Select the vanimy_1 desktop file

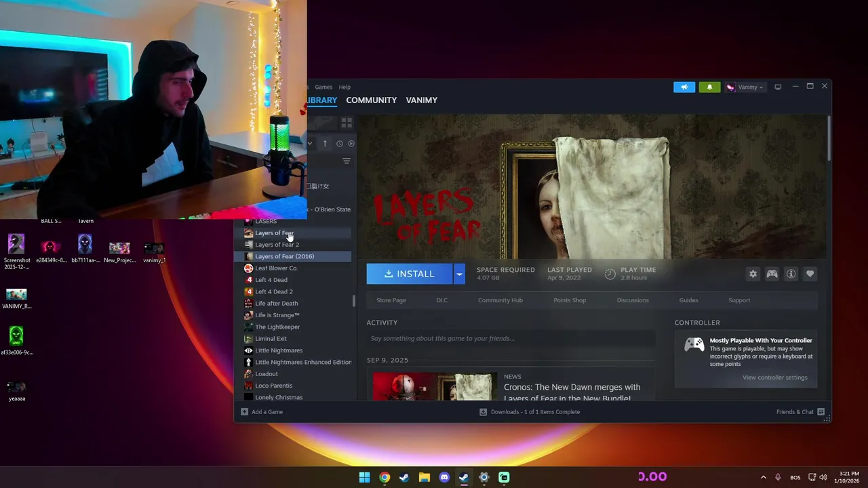[x=154, y=251]
